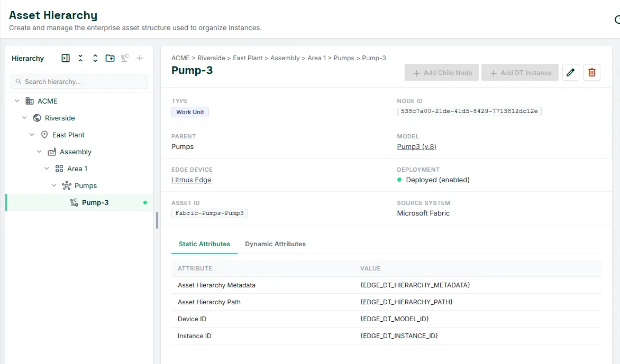Image resolution: width=620 pixels, height=364 pixels.
Task: Select the robot-arm icon beside Pump-3 in tree
Action: pos(74,202)
